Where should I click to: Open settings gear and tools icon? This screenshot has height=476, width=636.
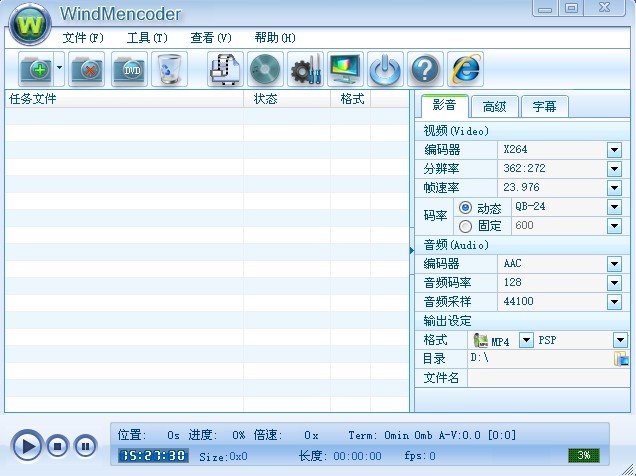pos(305,69)
